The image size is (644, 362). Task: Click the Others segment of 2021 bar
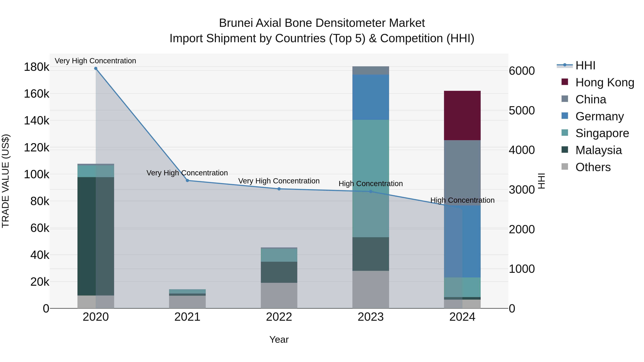pyautogui.click(x=187, y=302)
